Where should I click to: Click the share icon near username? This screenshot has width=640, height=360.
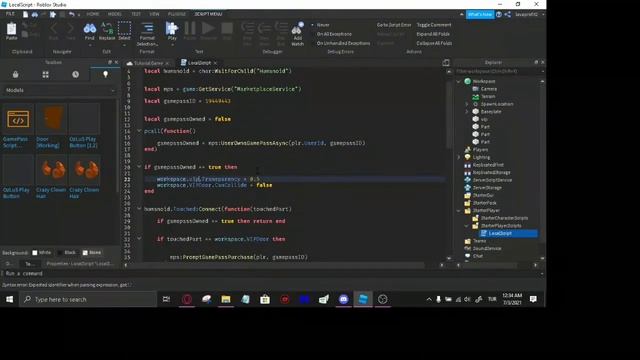pyautogui.click(x=508, y=14)
